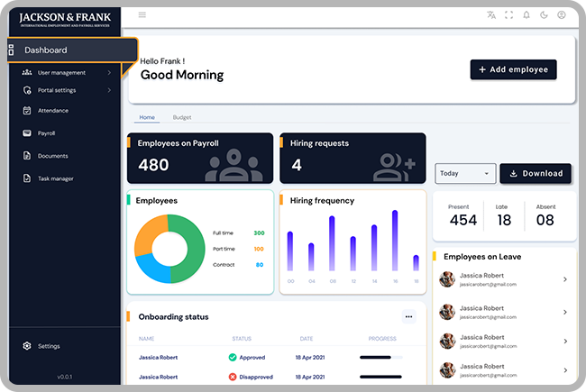Click the Add employee button
The image size is (586, 392).
coord(513,69)
